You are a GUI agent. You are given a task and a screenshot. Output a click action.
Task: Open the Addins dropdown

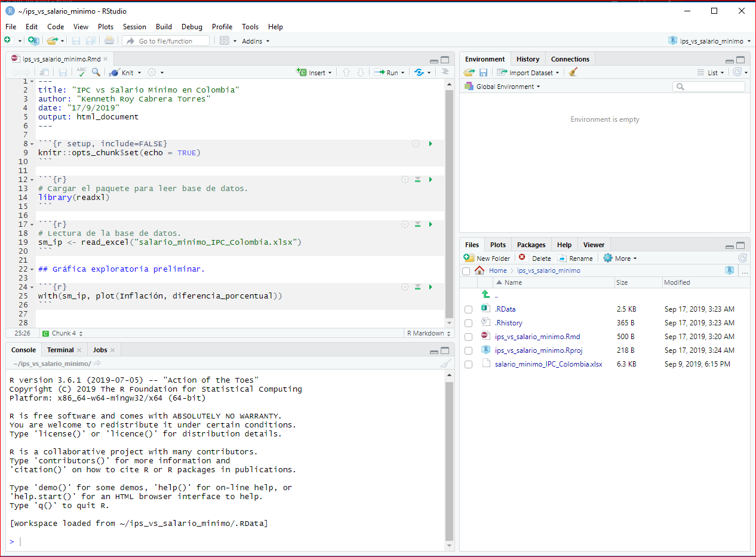[x=256, y=41]
